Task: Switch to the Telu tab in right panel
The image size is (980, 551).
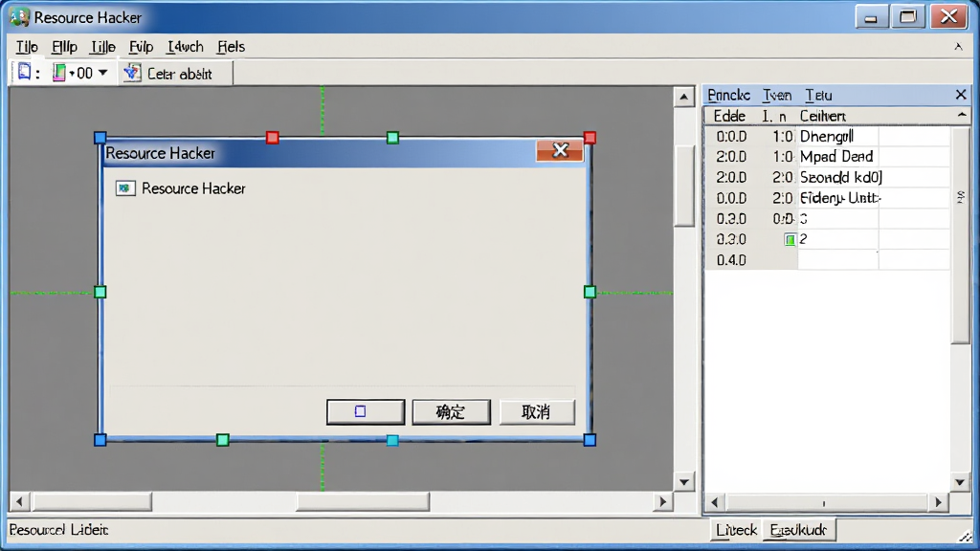Action: pyautogui.click(x=819, y=95)
